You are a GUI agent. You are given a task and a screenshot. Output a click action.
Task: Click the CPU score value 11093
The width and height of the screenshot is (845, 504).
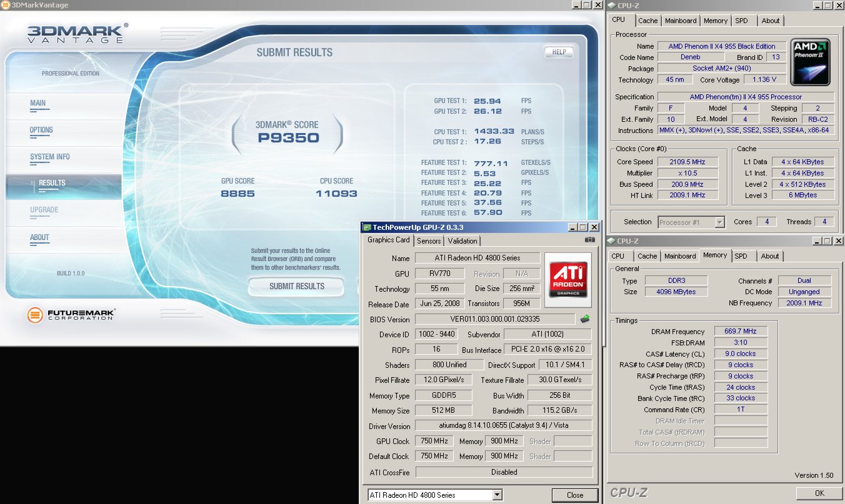(x=336, y=194)
